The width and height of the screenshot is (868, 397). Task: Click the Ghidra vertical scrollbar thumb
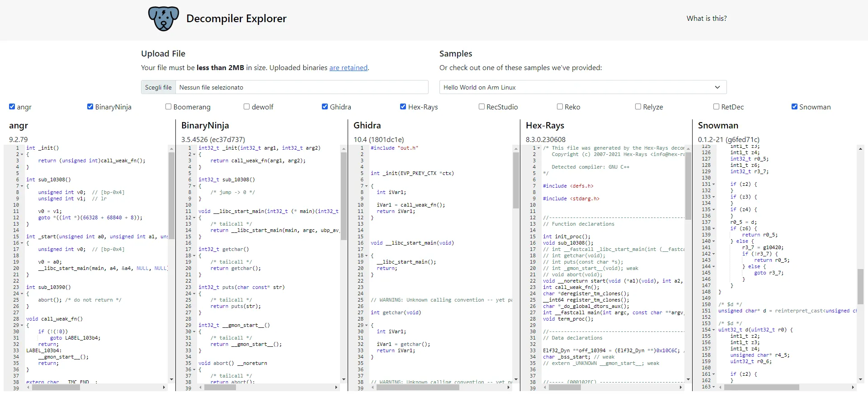(x=516, y=180)
